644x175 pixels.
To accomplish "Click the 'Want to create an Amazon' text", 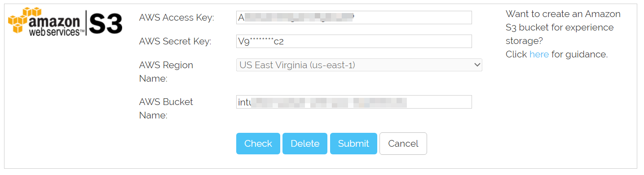I will (x=563, y=14).
